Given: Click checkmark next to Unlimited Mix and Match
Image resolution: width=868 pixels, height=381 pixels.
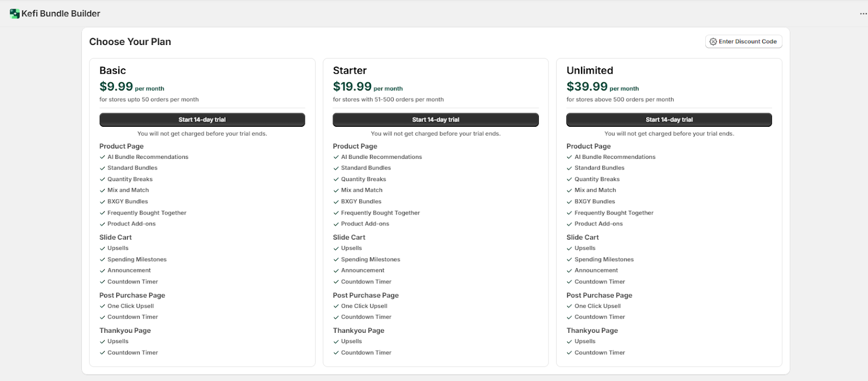Looking at the screenshot, I should point(570,190).
